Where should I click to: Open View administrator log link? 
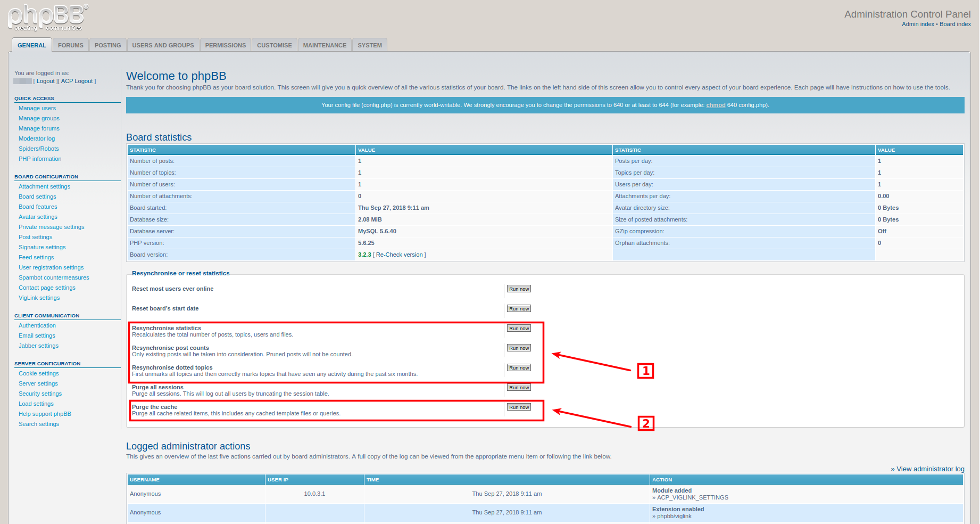[x=930, y=469]
